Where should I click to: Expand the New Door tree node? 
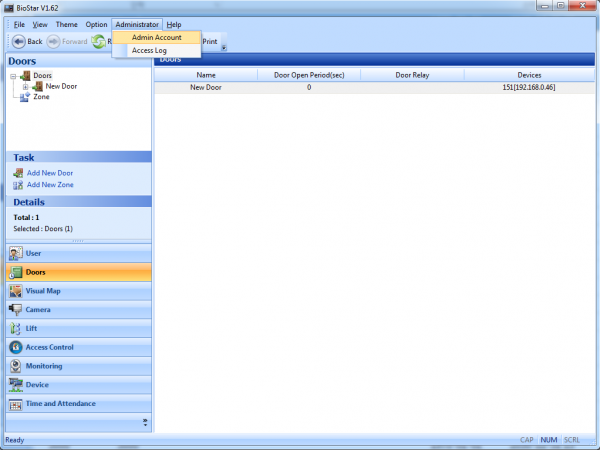click(x=25, y=87)
